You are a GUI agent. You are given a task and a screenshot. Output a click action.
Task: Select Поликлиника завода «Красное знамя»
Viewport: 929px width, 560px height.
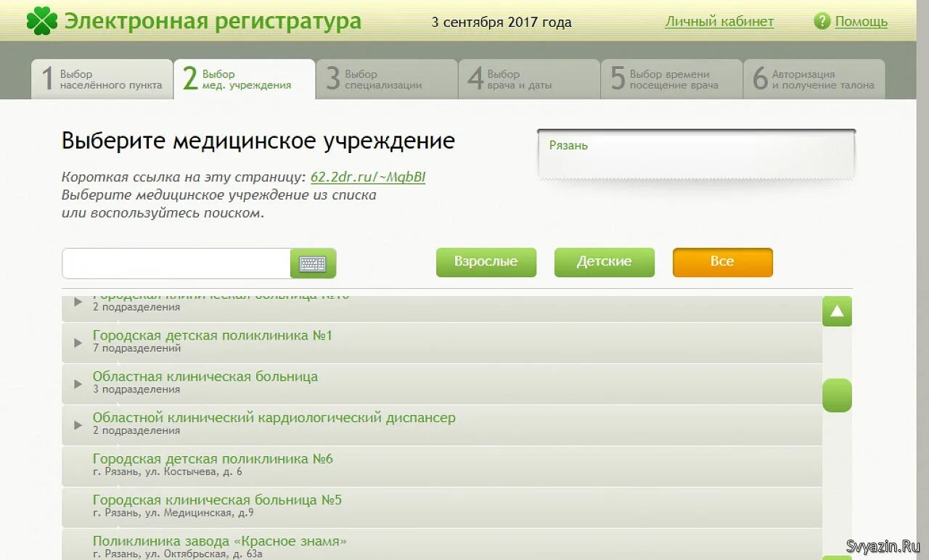(x=220, y=542)
